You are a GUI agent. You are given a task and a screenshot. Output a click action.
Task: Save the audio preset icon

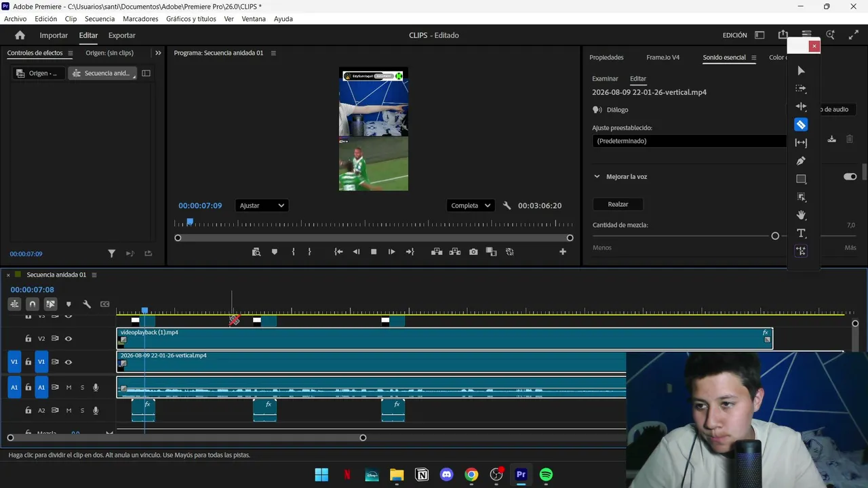tap(831, 140)
